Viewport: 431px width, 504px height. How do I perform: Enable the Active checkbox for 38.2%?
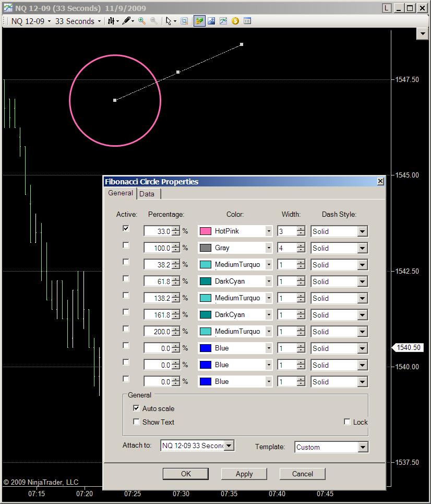(x=126, y=262)
